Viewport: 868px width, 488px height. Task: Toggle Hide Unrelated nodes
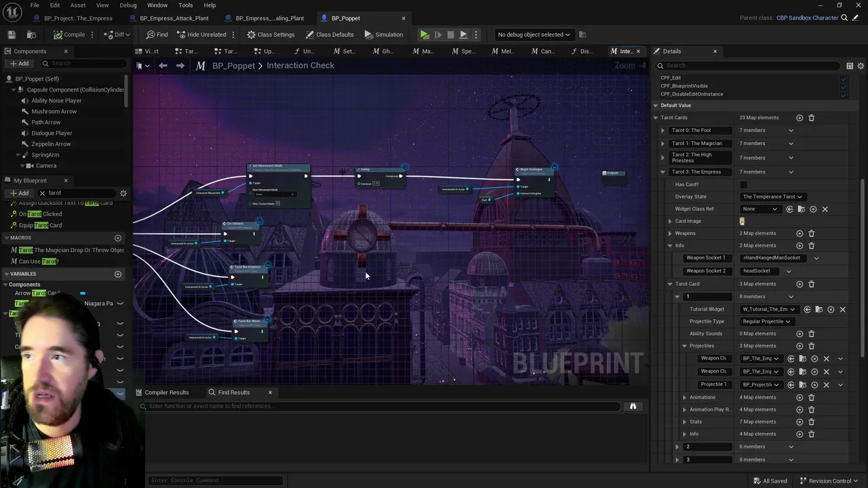point(201,35)
